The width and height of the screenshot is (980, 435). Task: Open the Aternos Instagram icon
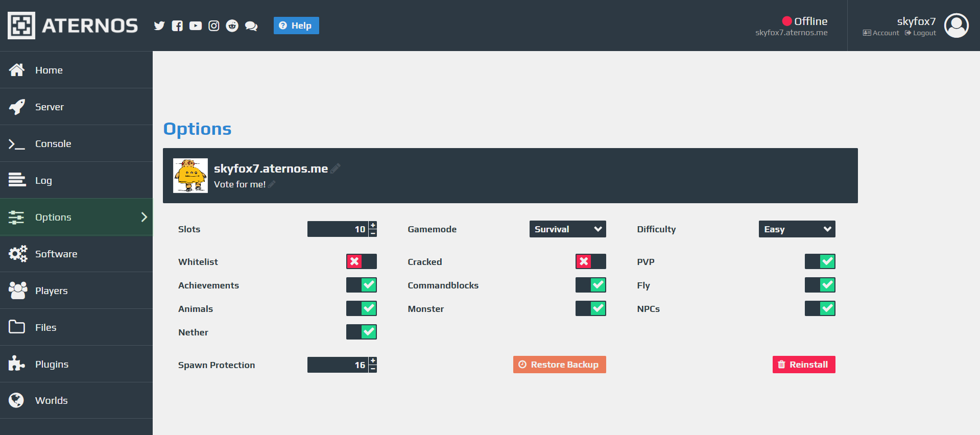coord(214,26)
